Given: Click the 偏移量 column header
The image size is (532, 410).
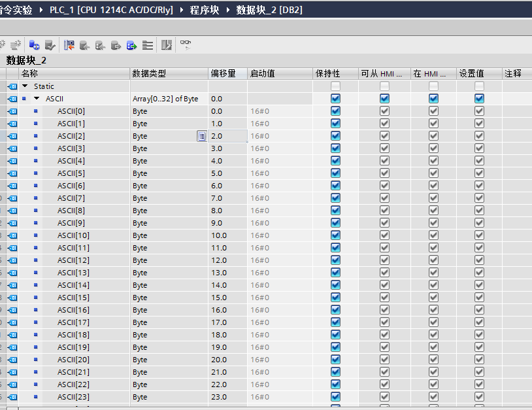Looking at the screenshot, I should point(227,73).
